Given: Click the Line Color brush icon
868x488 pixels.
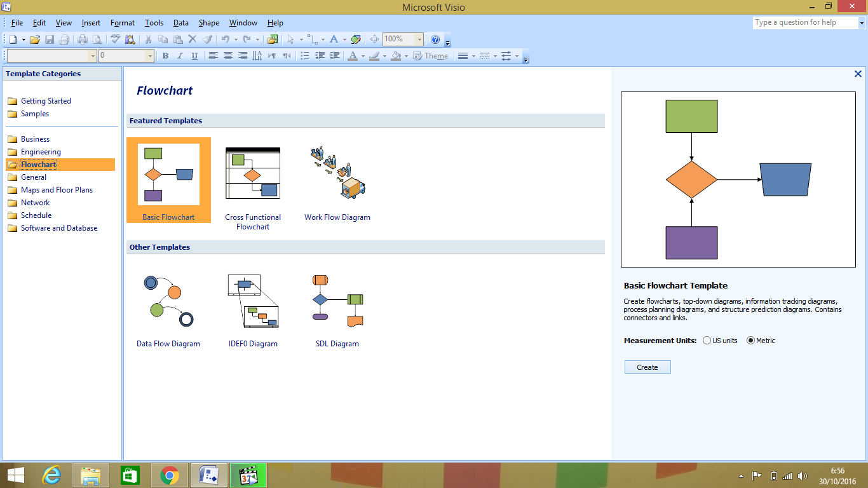Looking at the screenshot, I should pyautogui.click(x=374, y=56).
